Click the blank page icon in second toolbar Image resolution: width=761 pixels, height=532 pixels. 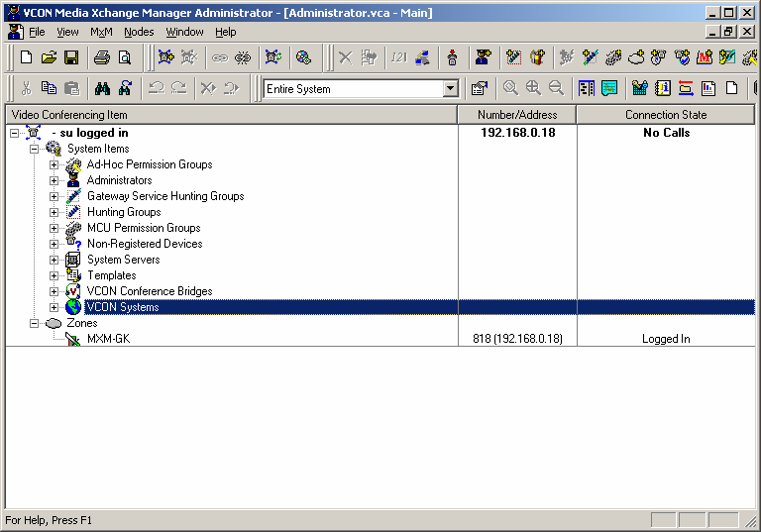point(731,88)
